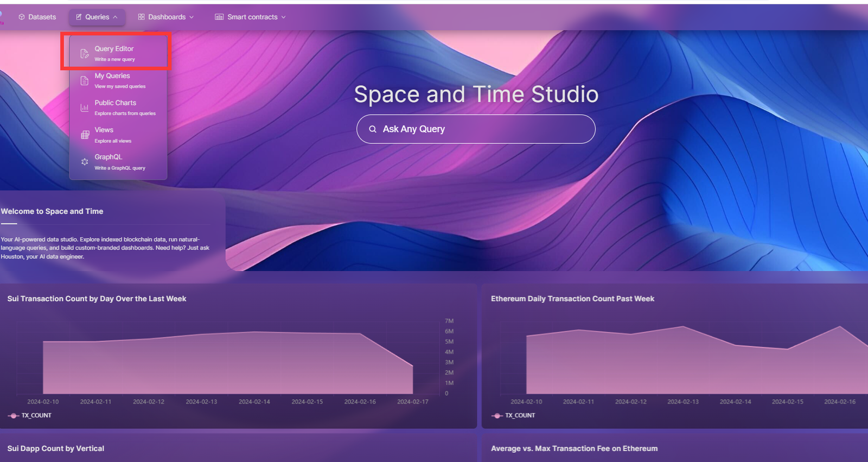This screenshot has height=462, width=868.
Task: Click the Queries edit icon in navbar
Action: (79, 17)
